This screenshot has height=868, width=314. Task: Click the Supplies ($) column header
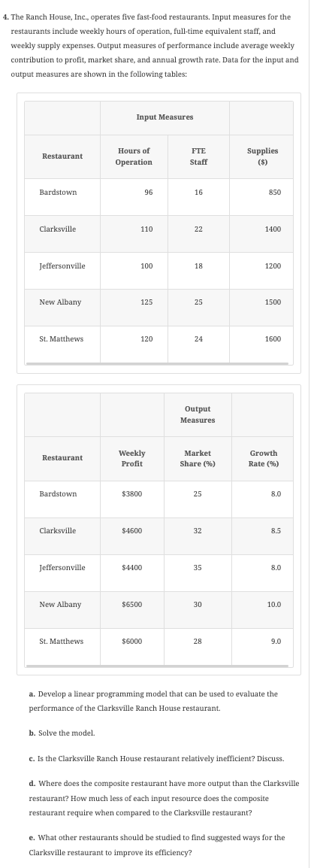263,156
